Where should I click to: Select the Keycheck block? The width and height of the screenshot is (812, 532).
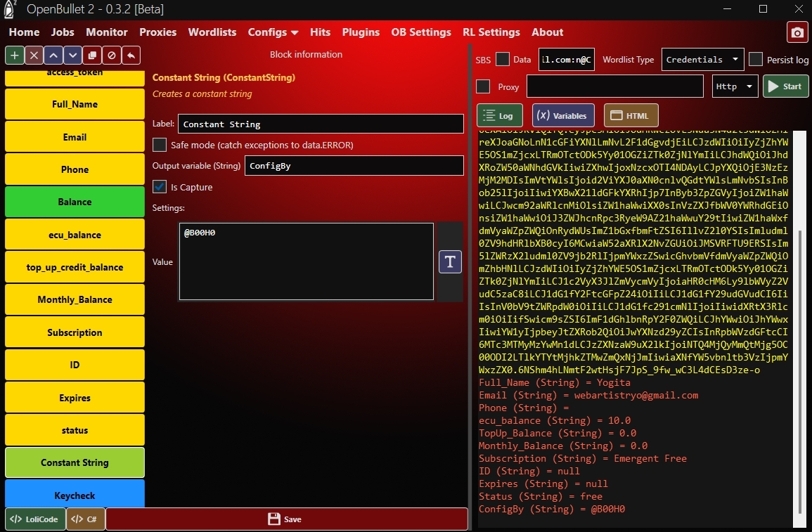(x=75, y=495)
